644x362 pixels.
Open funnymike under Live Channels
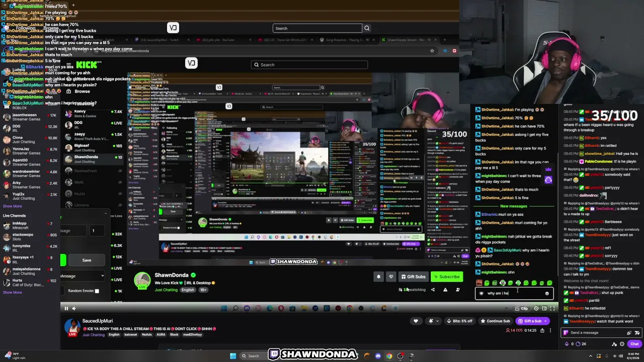(30, 248)
